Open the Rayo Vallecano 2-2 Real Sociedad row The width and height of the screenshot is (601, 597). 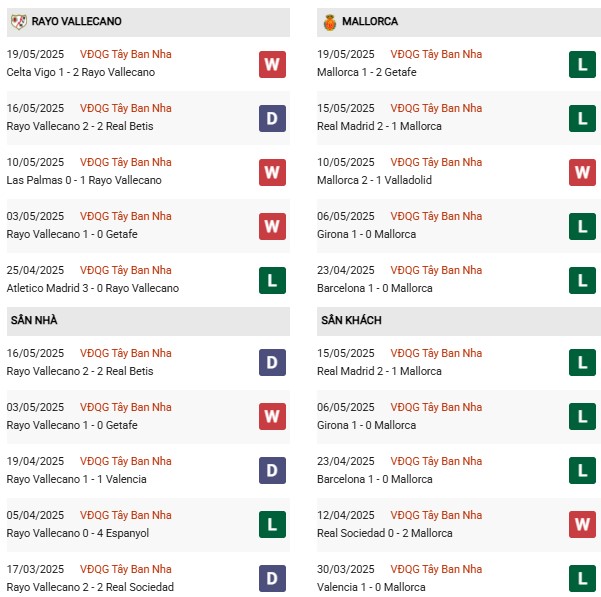coord(90,587)
